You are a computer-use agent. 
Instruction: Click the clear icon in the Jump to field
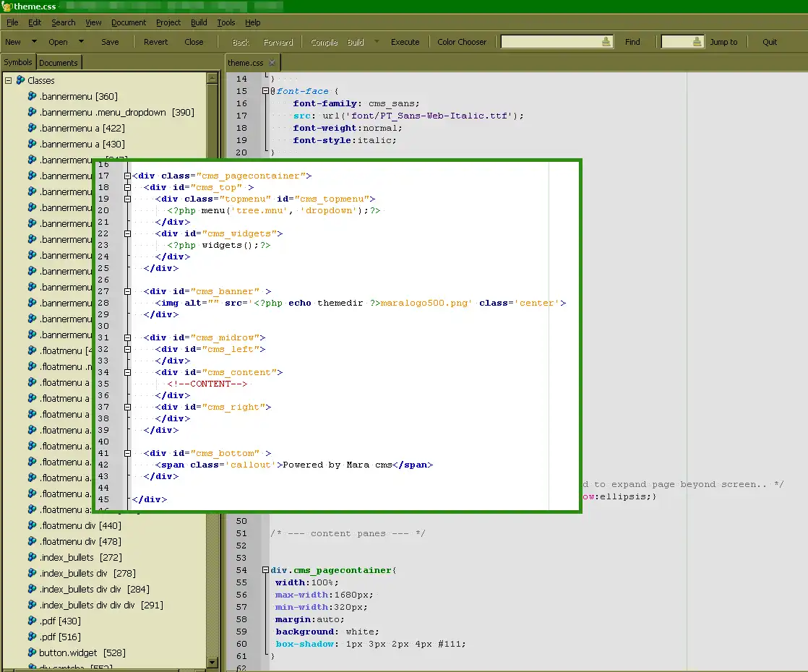coord(697,42)
